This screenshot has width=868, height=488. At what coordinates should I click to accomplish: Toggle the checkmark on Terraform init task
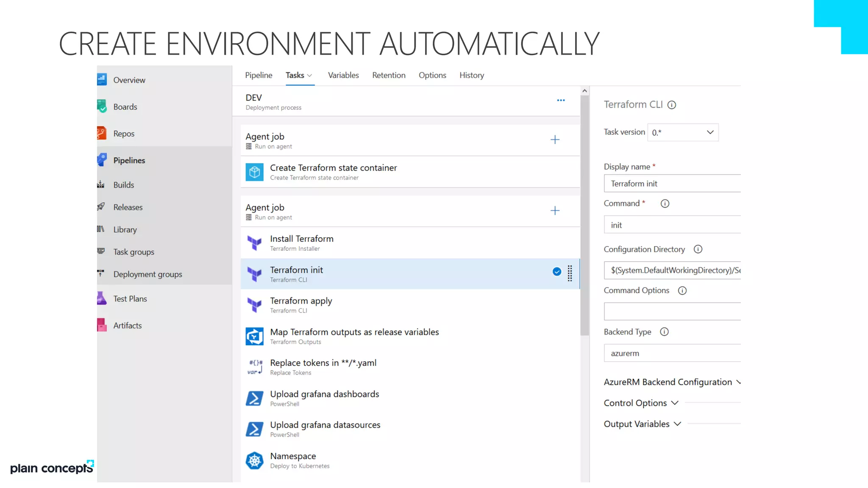point(557,272)
